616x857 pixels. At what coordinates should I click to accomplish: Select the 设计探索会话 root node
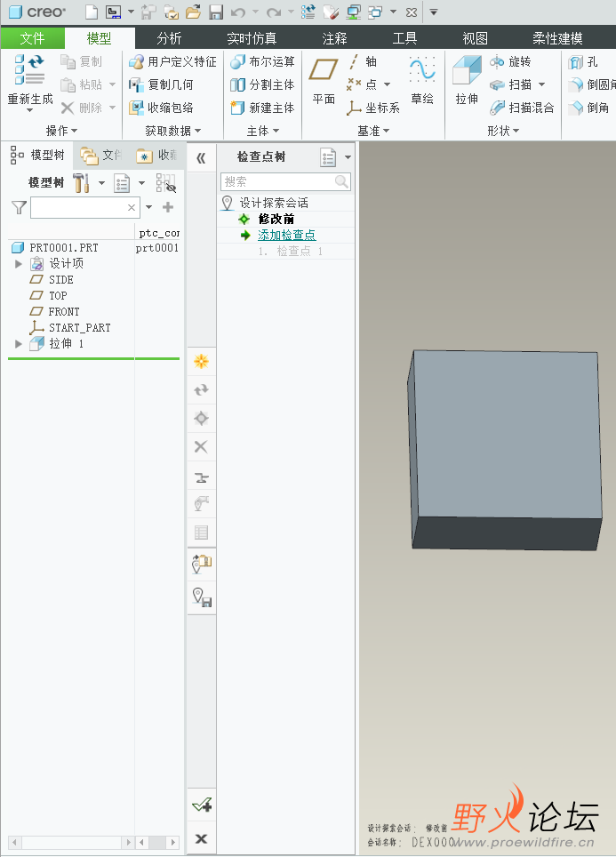click(274, 204)
